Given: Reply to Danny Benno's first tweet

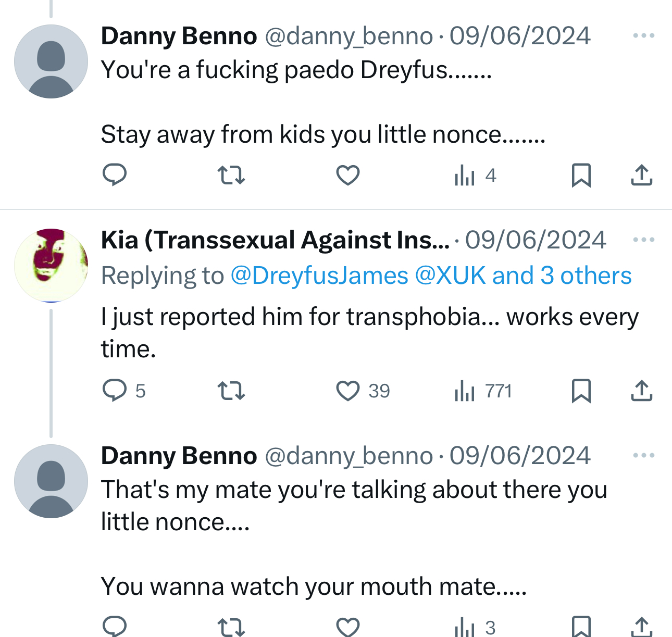Looking at the screenshot, I should [115, 175].
